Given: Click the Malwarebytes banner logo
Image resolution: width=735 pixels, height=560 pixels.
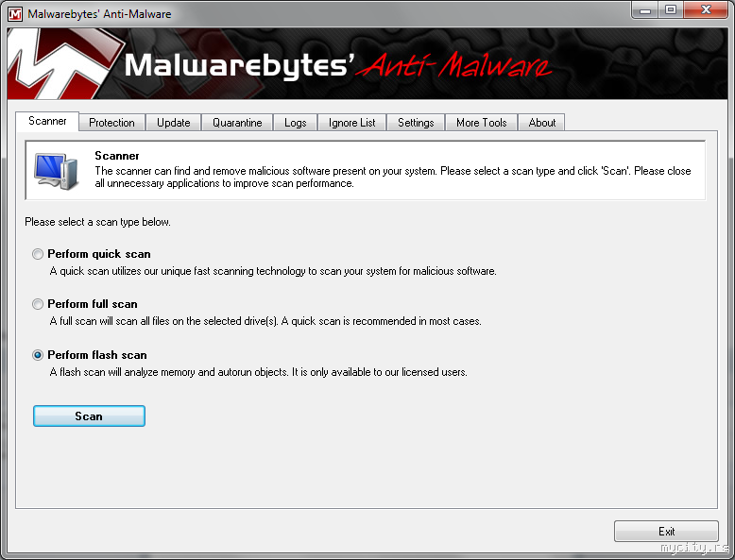Looking at the screenshot, I should pyautogui.click(x=65, y=63).
